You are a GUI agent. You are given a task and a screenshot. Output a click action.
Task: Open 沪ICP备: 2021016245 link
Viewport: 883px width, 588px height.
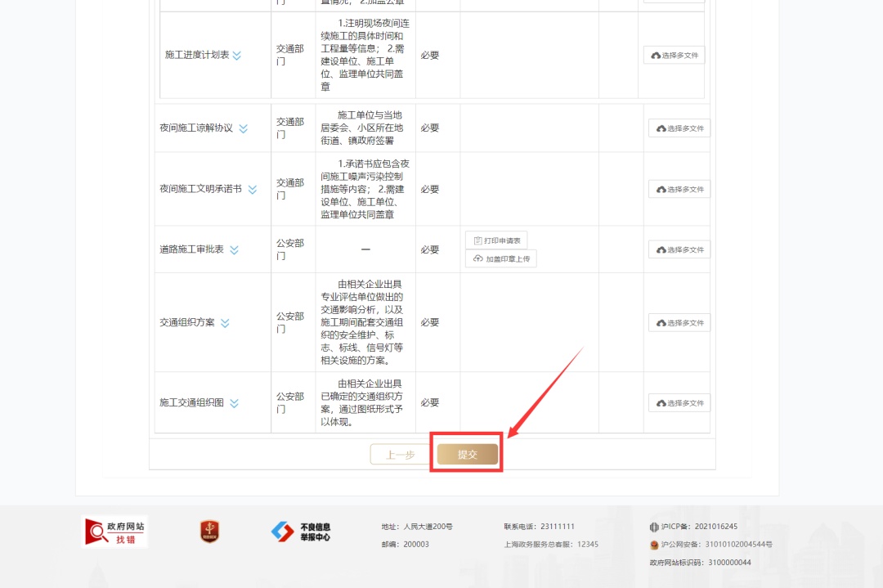point(699,527)
